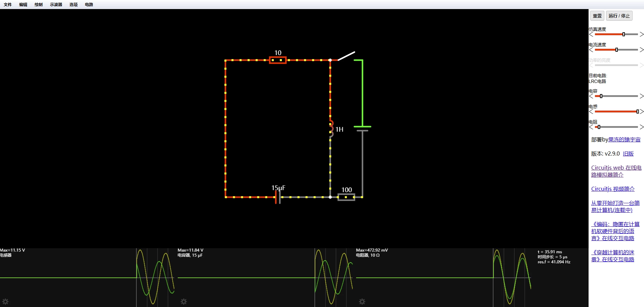Image resolution: width=644 pixels, height=307 pixels.
Task: Click right arrow of the capacitance slider
Action: pyautogui.click(x=641, y=96)
